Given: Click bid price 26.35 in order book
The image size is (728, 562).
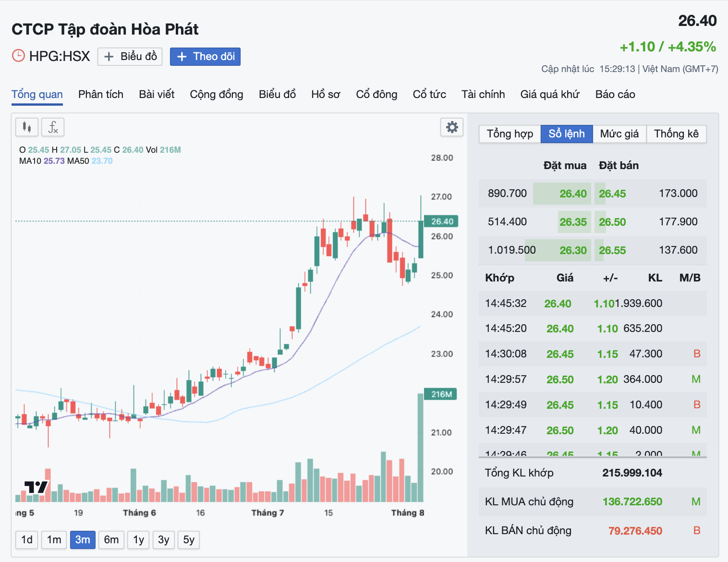Looking at the screenshot, I should (573, 222).
